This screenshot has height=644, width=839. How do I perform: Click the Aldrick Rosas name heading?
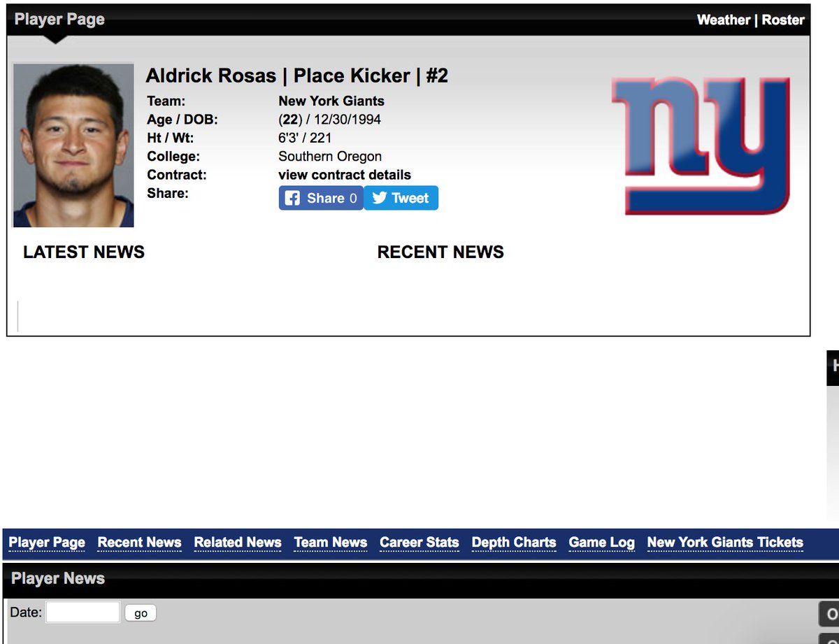(x=210, y=76)
